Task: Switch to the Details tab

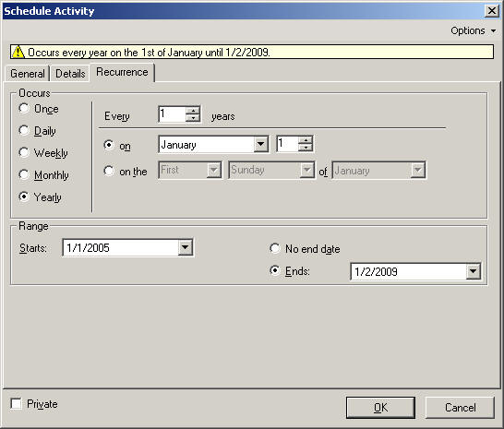Action: [x=70, y=74]
